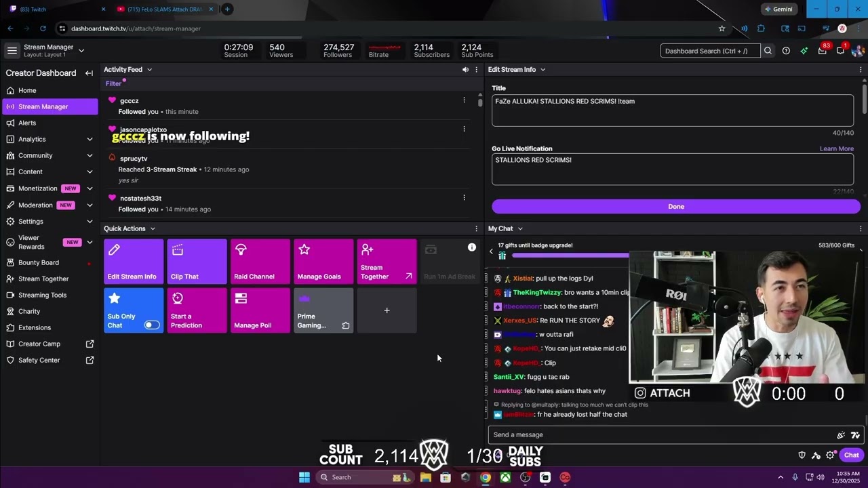Go to Home in sidebar

click(50, 90)
